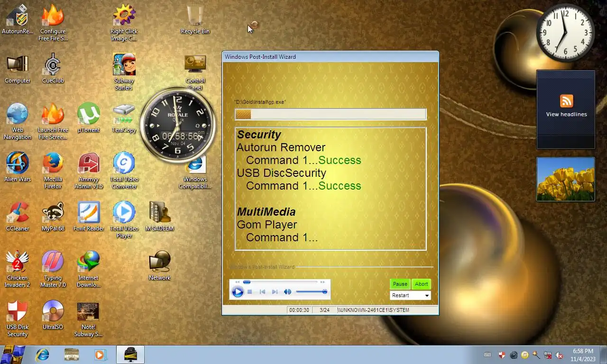This screenshot has width=607, height=364.
Task: Click "Gom Player" entry in log
Action: [x=267, y=225]
